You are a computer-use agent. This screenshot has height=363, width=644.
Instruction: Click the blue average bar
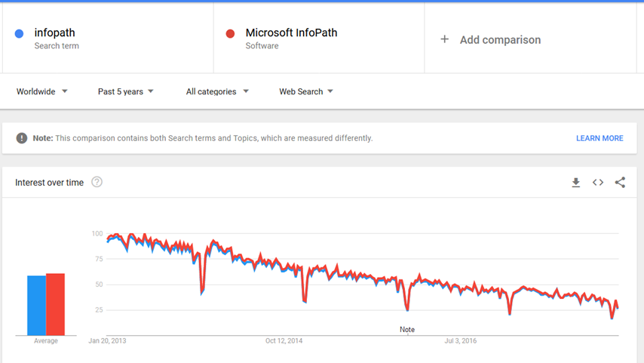pos(37,306)
